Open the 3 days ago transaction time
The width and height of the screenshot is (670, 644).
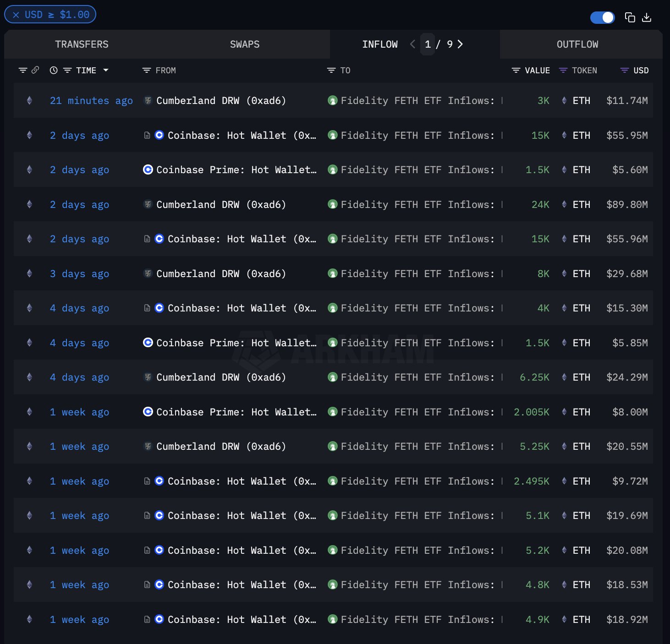click(79, 274)
